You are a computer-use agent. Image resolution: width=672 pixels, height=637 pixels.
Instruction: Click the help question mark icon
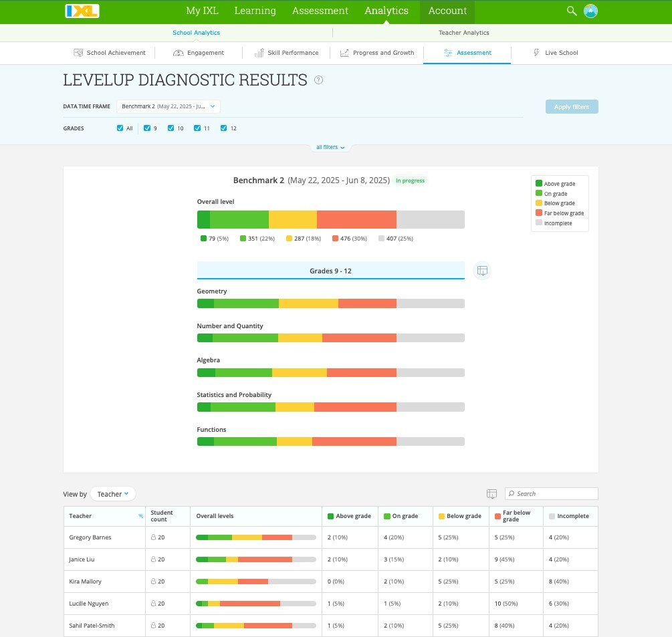coord(318,80)
